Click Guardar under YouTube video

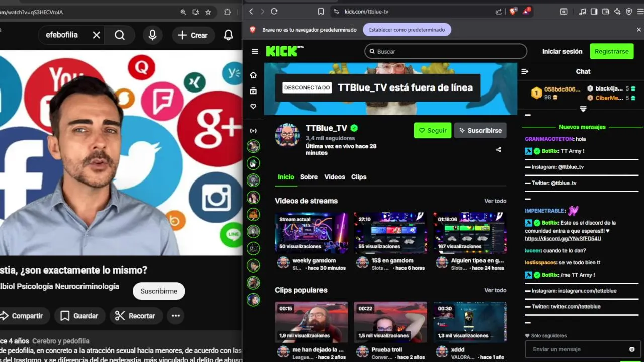79,316
